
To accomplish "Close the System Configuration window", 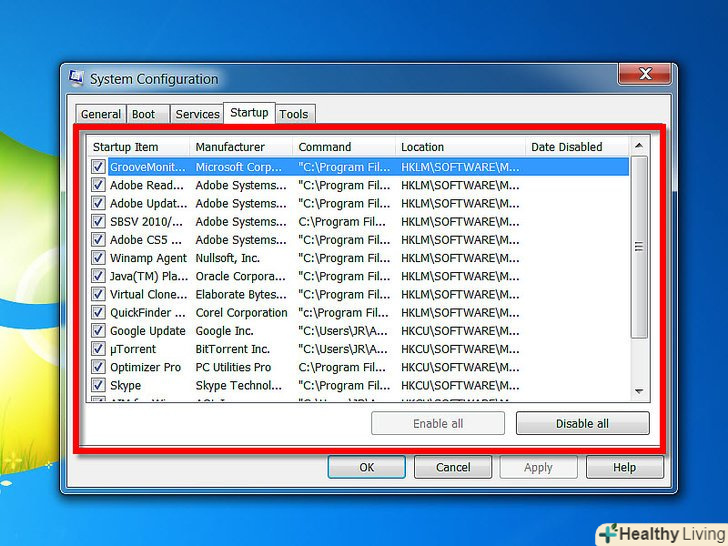I will [x=645, y=74].
